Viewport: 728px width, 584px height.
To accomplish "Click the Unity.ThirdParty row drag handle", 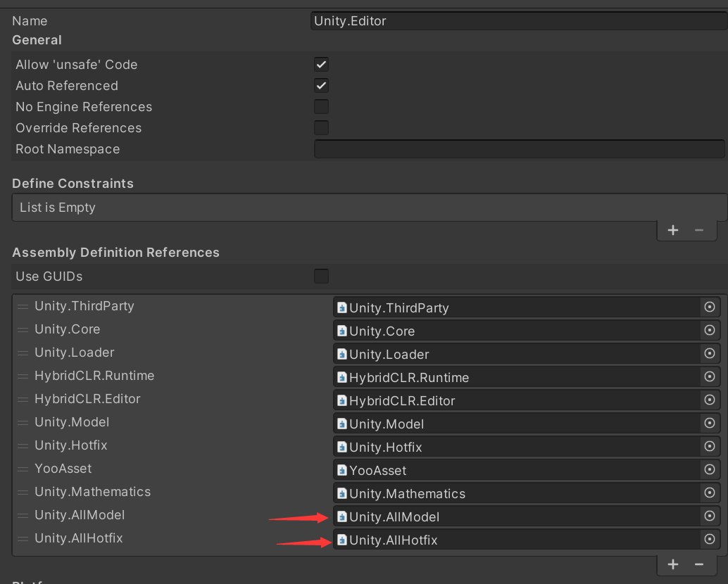I will coord(23,307).
